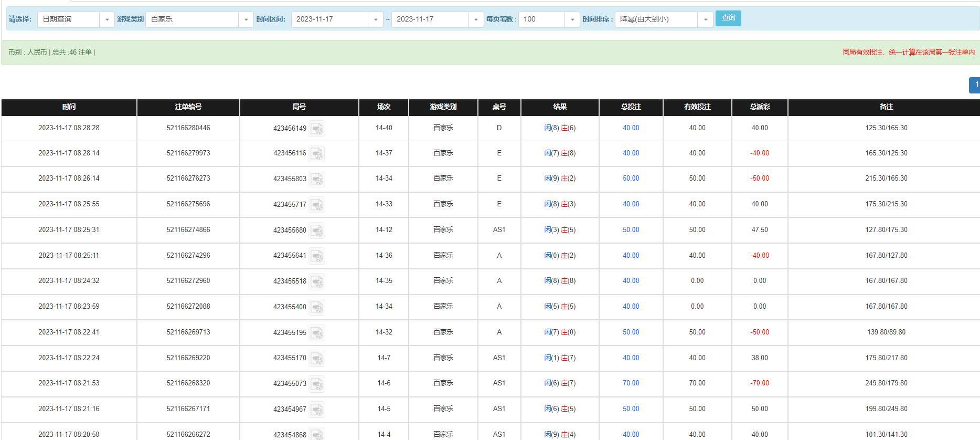This screenshot has width=980, height=440.
Task: Select order number 521166274296
Action: pos(188,256)
